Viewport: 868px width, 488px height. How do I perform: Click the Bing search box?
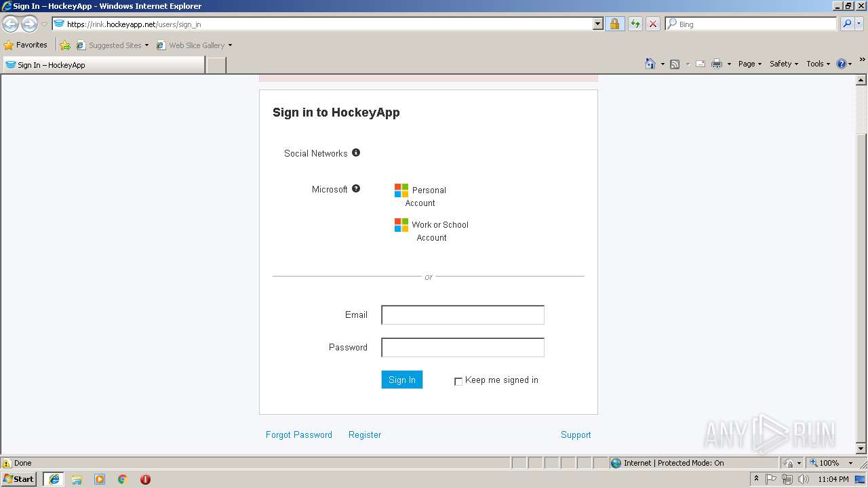tap(751, 24)
